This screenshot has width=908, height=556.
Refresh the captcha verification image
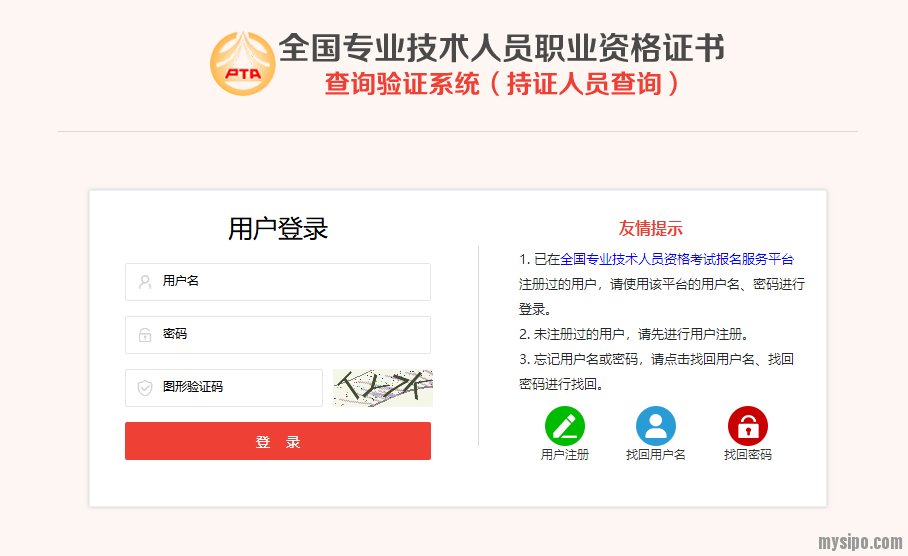click(x=383, y=388)
